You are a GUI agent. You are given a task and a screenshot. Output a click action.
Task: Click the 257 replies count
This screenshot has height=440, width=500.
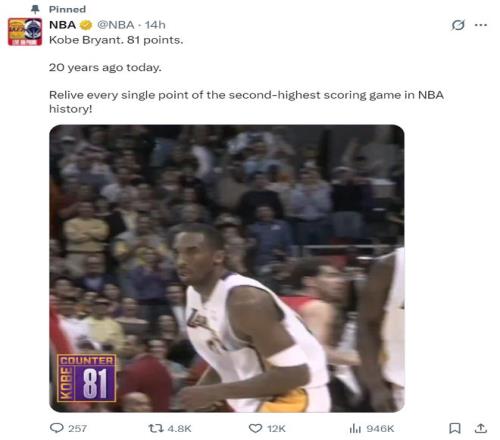click(x=77, y=428)
